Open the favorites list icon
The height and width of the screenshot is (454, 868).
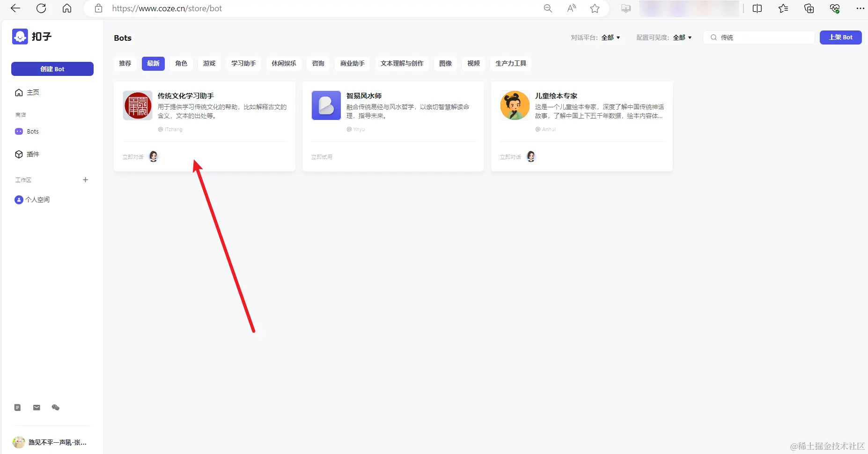point(783,8)
